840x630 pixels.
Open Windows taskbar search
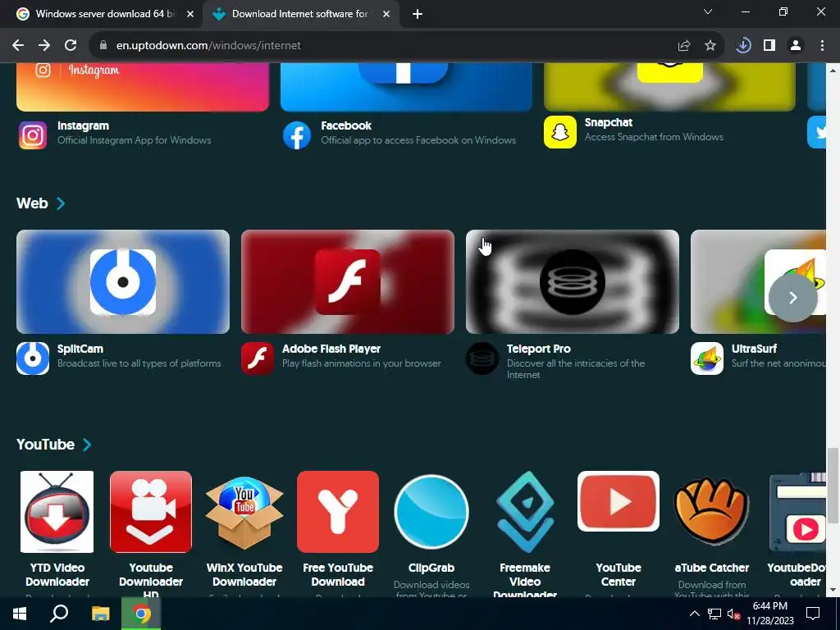click(59, 614)
